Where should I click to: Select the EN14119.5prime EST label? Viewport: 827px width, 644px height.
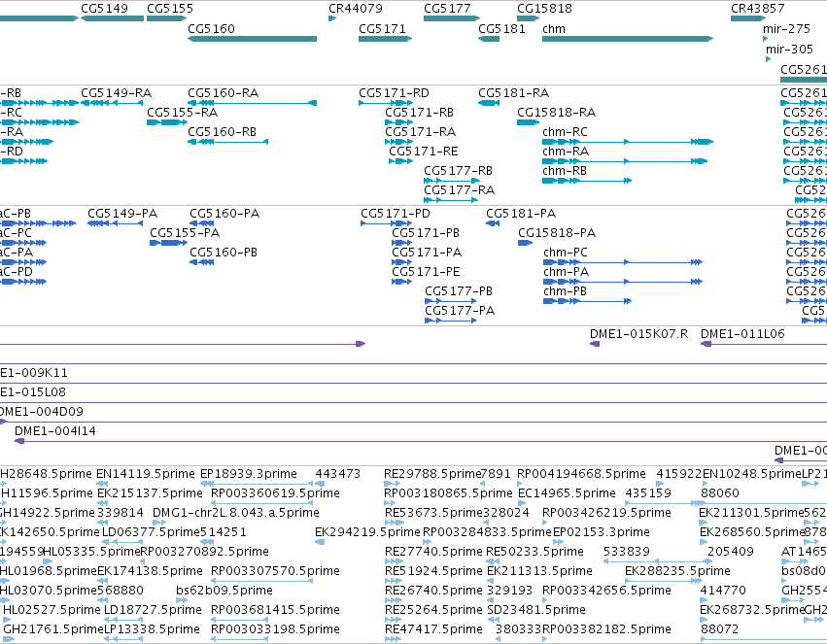(146, 474)
